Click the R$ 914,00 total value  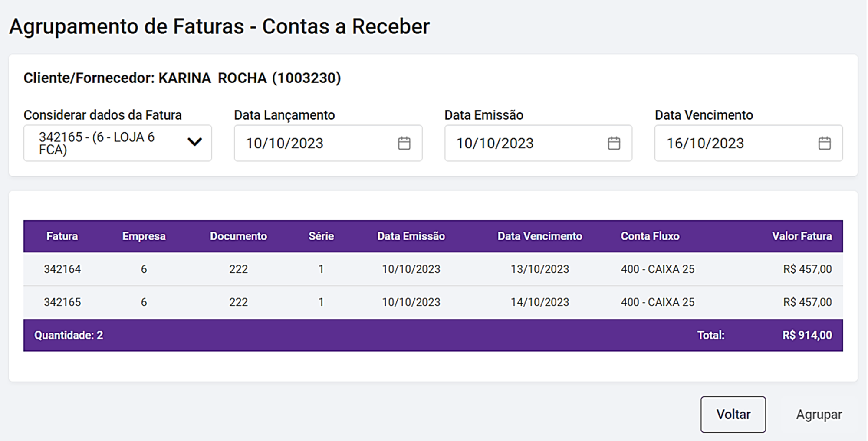(x=807, y=335)
